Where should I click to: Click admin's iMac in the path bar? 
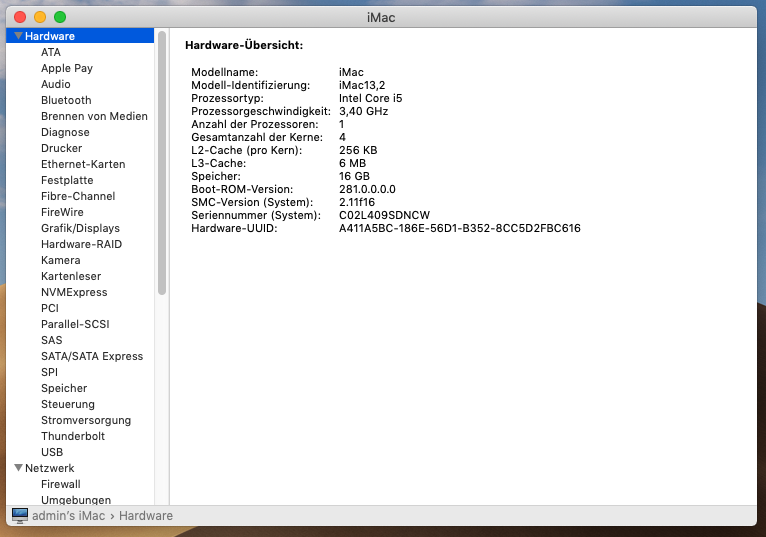(x=68, y=516)
